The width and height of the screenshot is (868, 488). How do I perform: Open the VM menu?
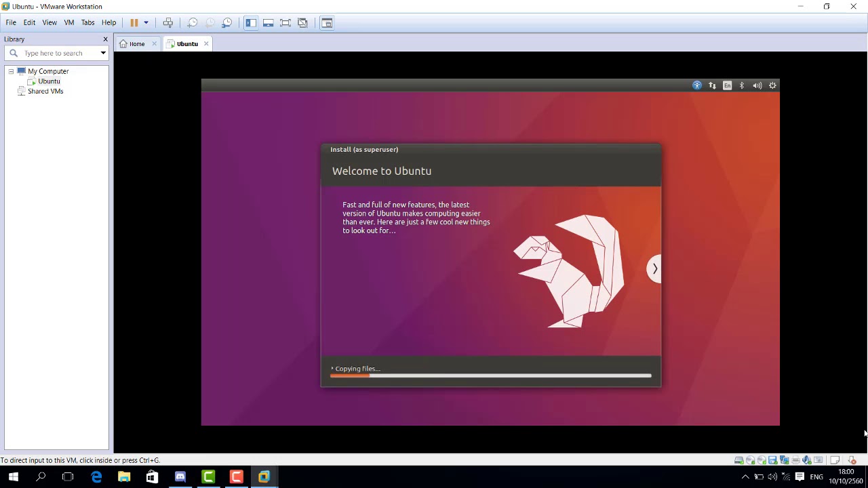(x=69, y=22)
